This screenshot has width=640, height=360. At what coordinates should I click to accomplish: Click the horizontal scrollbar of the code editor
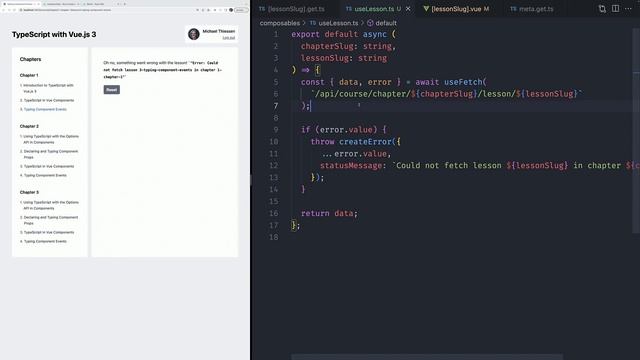[427, 357]
